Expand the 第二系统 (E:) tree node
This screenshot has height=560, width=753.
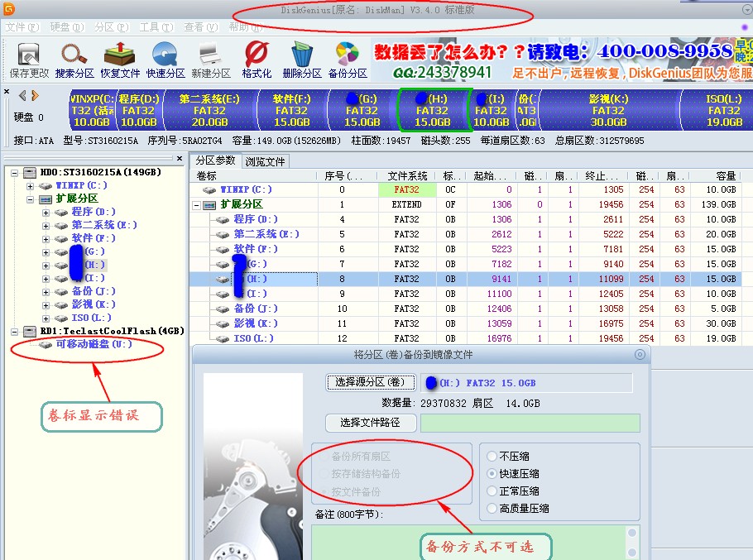coord(46,226)
